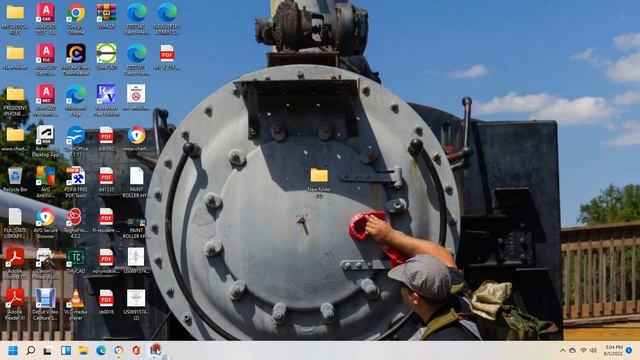Viewport: 640px width, 360px height.
Task: Open Adobe Reader XI shortcut
Action: pos(15,304)
